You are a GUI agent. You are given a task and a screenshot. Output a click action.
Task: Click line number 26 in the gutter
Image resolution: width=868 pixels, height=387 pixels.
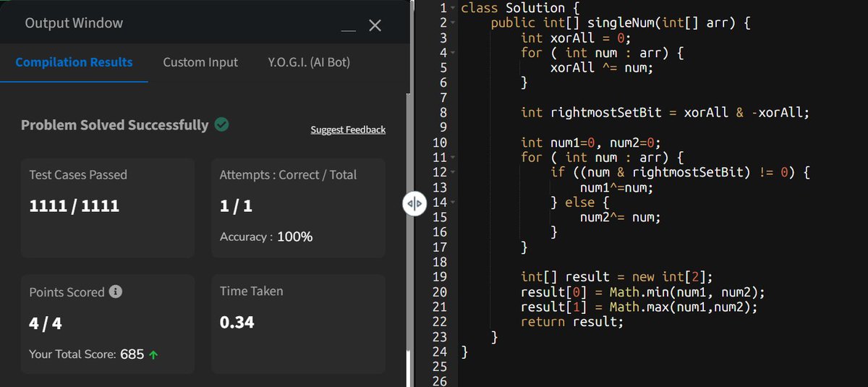point(440,380)
